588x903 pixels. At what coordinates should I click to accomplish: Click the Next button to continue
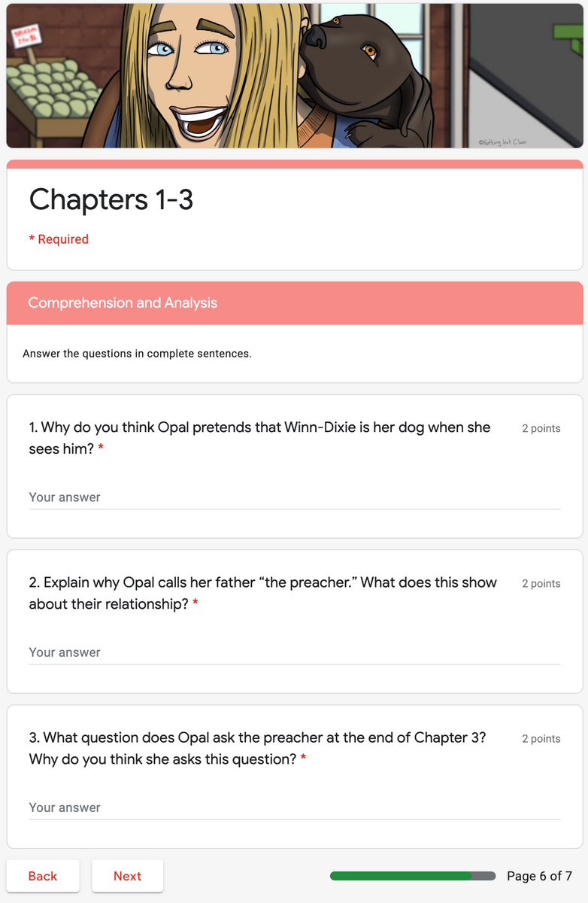click(x=127, y=876)
